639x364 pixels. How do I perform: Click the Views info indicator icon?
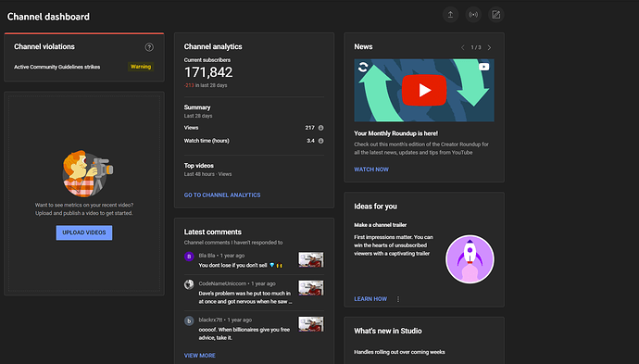click(x=320, y=128)
